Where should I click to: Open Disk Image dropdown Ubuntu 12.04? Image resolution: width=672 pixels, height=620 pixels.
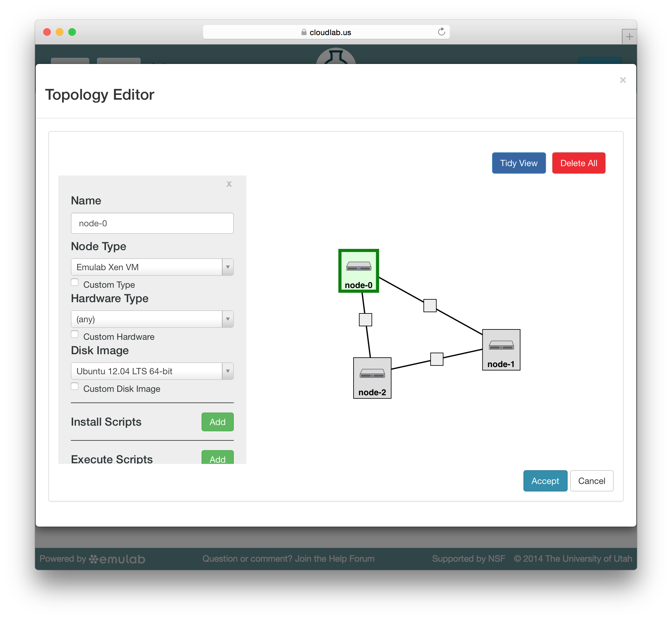pos(152,371)
